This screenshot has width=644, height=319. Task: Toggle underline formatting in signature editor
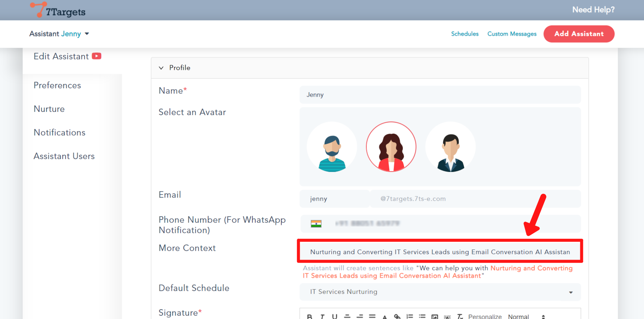tap(334, 316)
